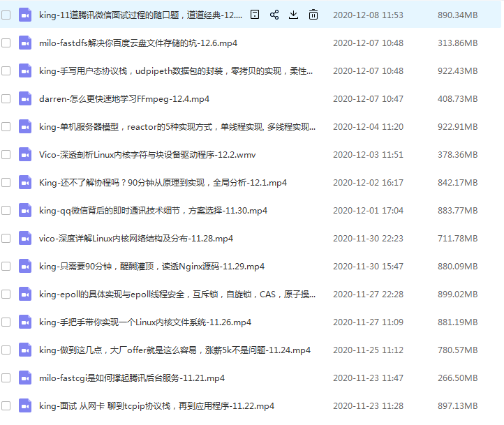Click size value 266.50MB
Screen dimensions: 504x425
457,378
